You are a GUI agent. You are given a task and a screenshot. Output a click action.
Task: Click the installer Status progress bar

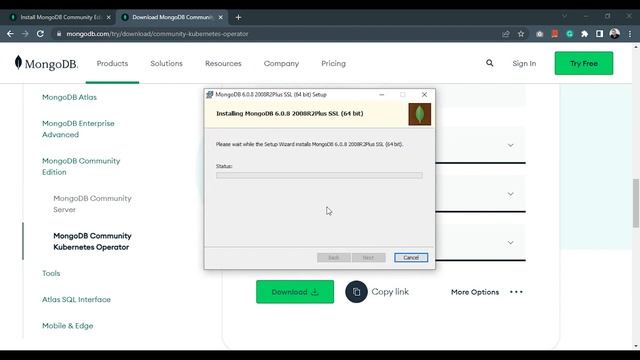pos(319,176)
